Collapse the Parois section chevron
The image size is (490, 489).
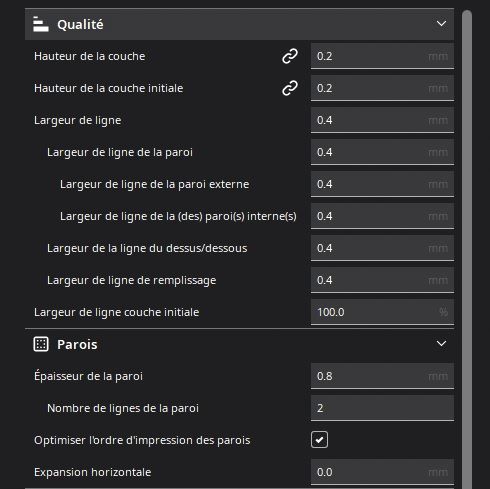click(441, 344)
